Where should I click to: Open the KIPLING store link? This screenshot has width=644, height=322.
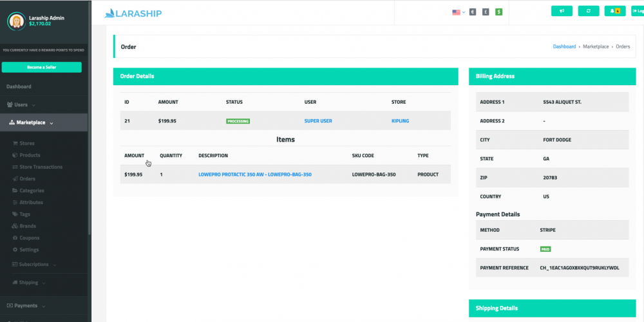pos(400,121)
